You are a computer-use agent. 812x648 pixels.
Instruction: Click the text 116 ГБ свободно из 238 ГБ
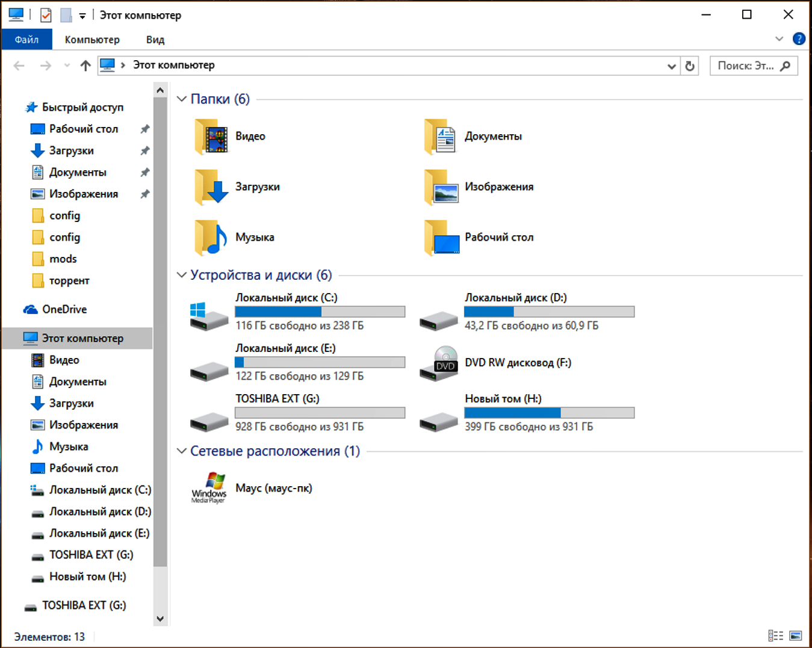point(299,326)
